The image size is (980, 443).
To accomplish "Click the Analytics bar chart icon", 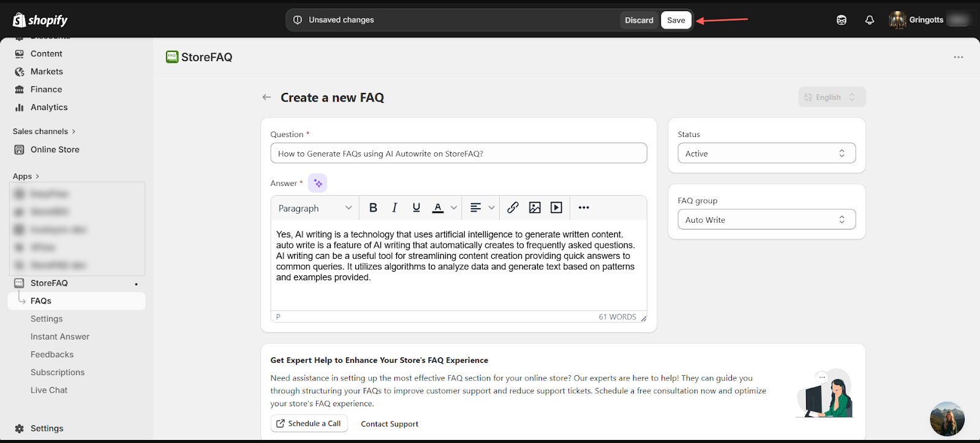I will pos(20,107).
